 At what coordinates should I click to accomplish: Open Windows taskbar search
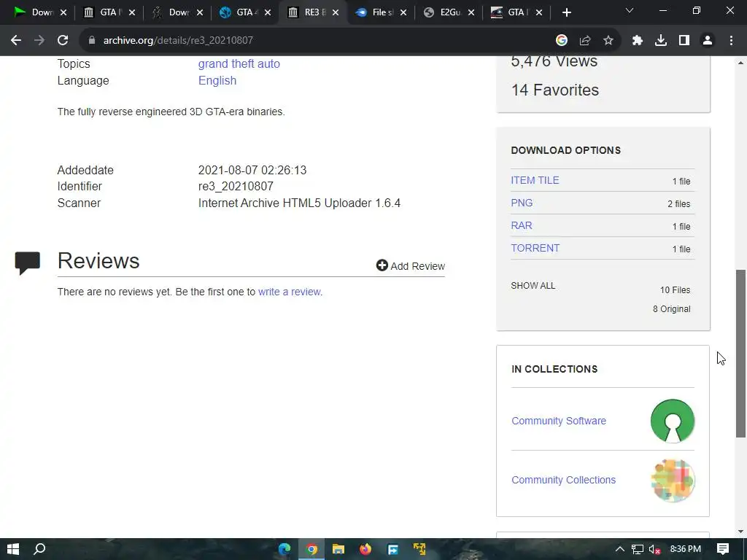(39, 549)
